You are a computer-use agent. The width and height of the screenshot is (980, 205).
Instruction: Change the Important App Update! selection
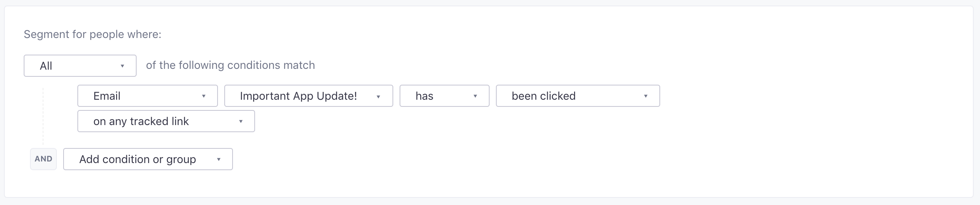tap(308, 96)
